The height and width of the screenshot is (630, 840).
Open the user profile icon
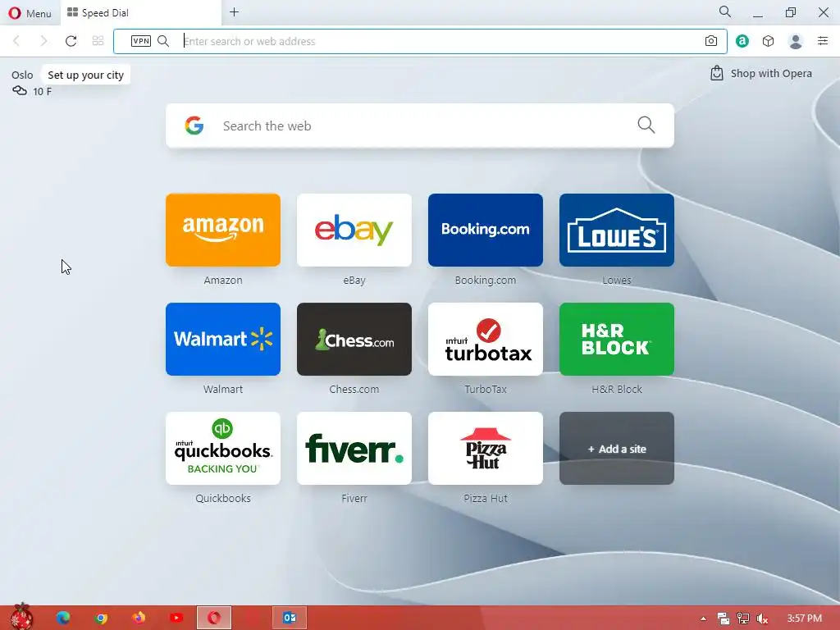pos(796,41)
